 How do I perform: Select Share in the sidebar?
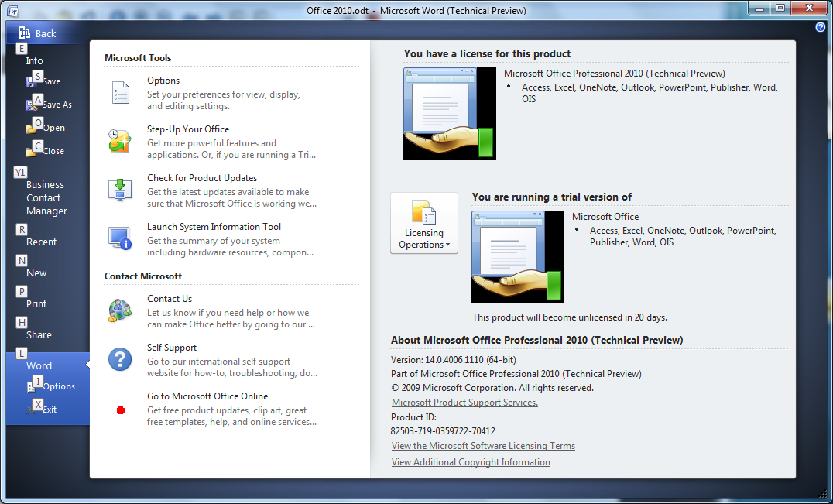point(39,334)
